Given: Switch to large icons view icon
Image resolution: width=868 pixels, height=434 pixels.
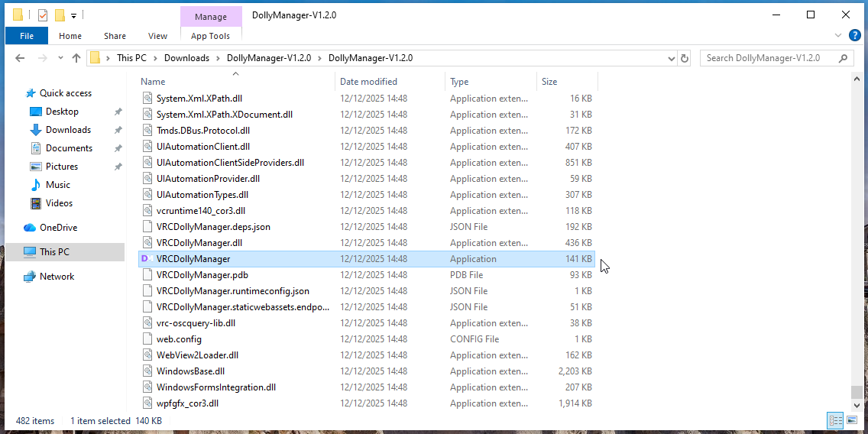Looking at the screenshot, I should coord(853,420).
